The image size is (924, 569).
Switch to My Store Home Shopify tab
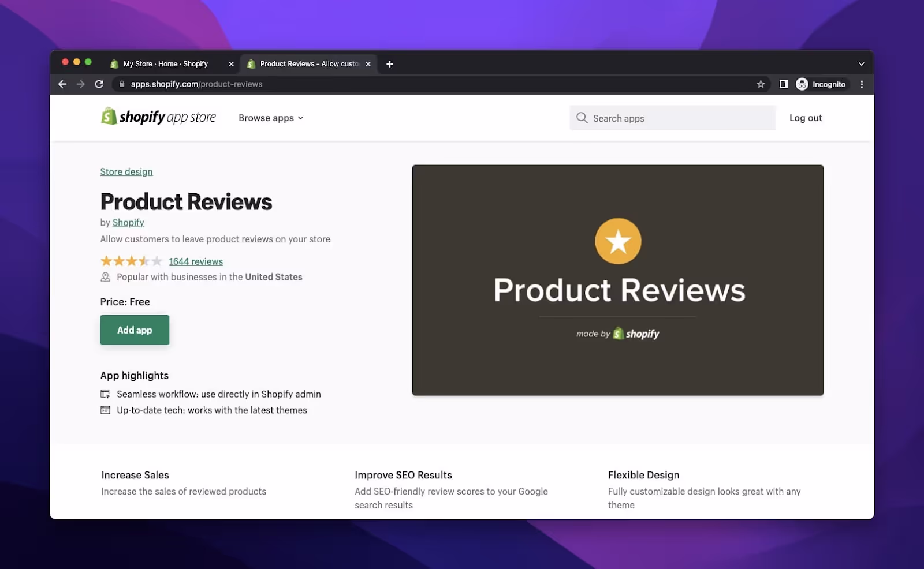[166, 64]
